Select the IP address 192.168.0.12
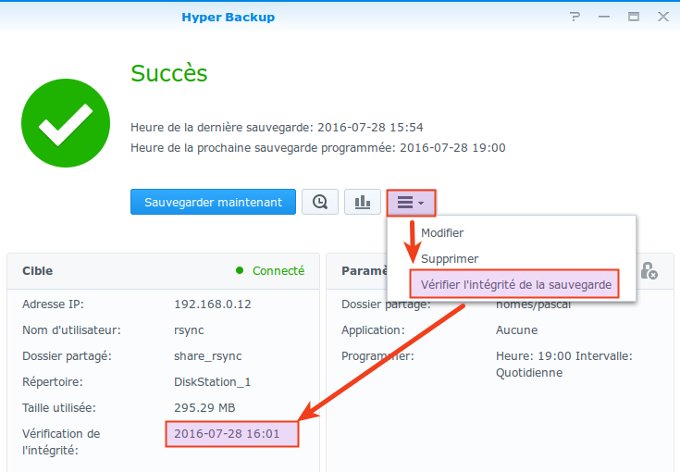This screenshot has width=680, height=472. point(212,304)
